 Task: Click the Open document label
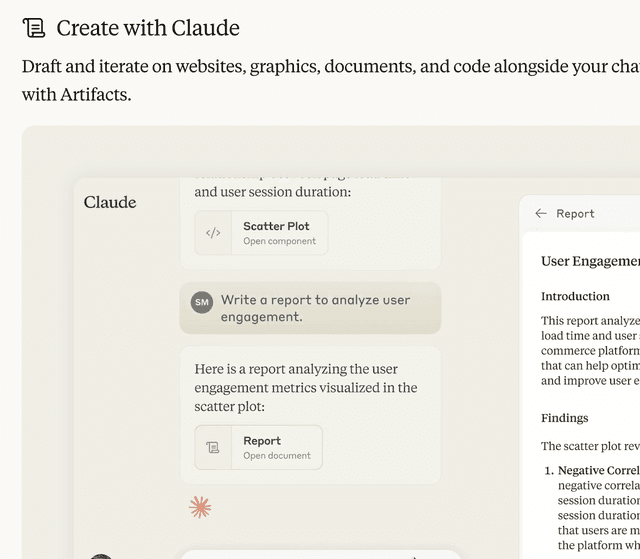coord(277,456)
